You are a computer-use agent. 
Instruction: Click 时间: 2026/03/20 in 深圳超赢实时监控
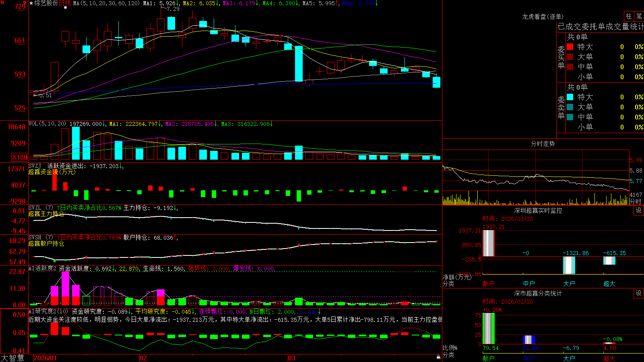(508, 219)
